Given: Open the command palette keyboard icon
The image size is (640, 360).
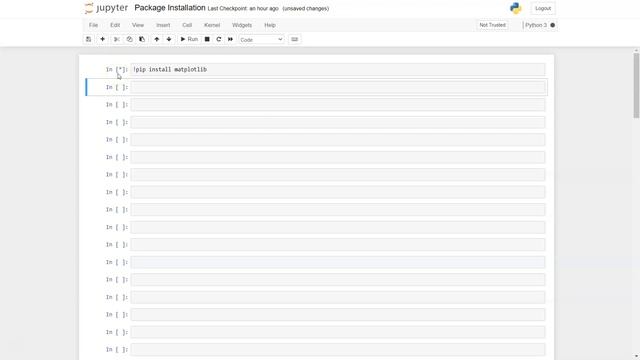Looking at the screenshot, I should (x=295, y=39).
